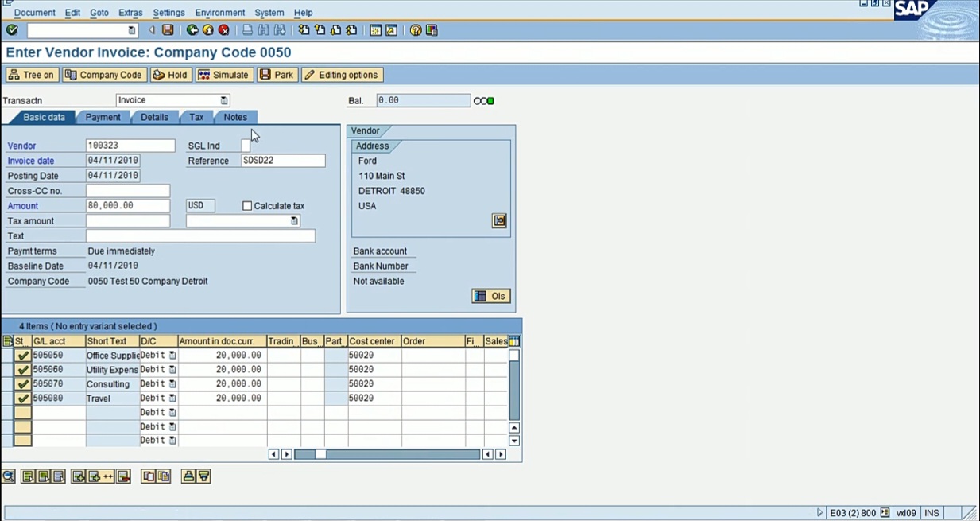
Task: Switch to the Details tab
Action: [x=154, y=117]
